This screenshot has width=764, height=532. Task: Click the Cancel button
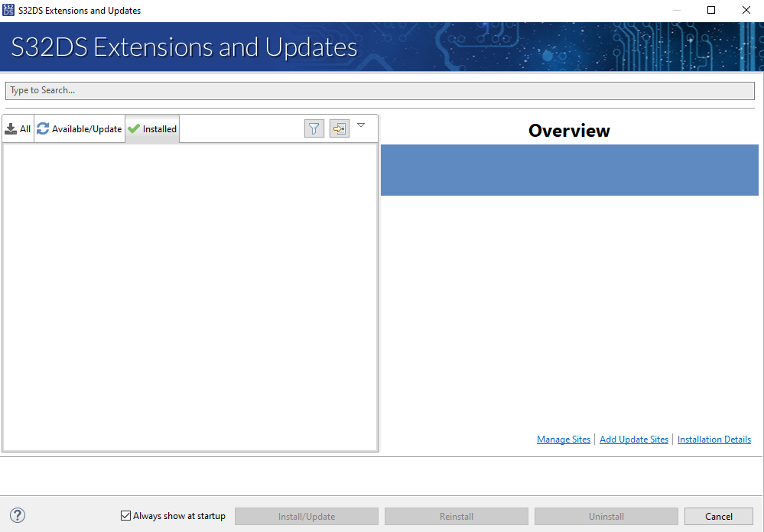point(719,517)
